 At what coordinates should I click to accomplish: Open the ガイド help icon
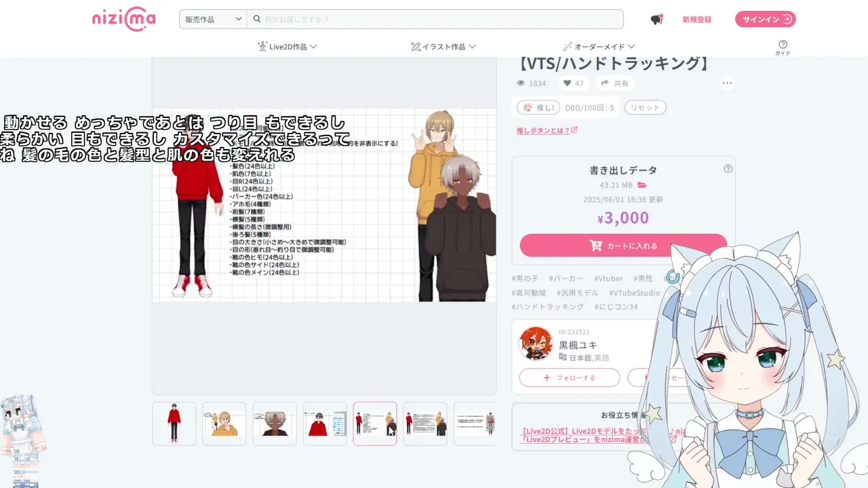click(x=783, y=47)
